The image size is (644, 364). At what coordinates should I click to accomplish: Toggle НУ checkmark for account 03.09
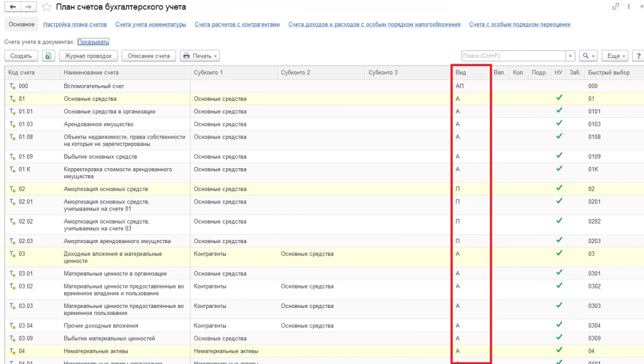[x=559, y=338]
